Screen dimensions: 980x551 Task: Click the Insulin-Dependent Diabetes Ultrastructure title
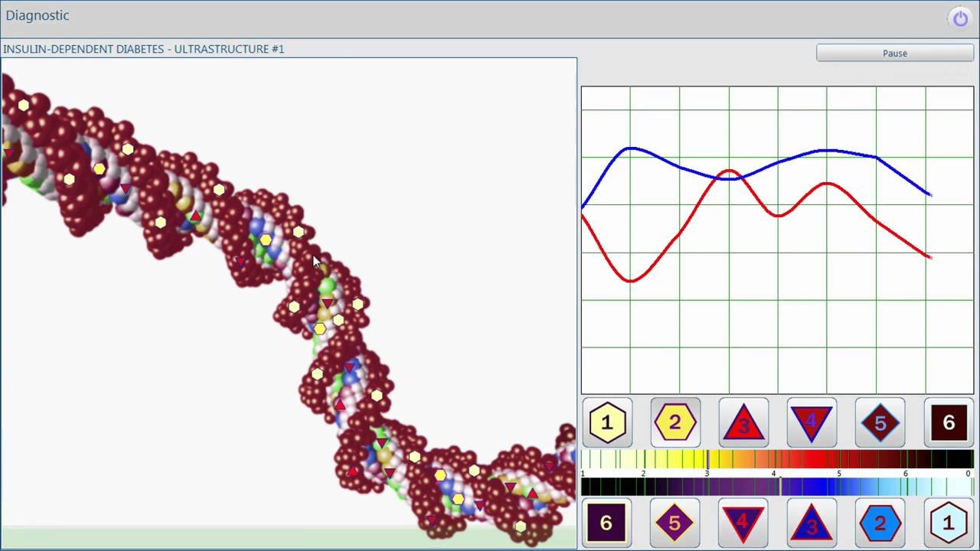(x=144, y=49)
